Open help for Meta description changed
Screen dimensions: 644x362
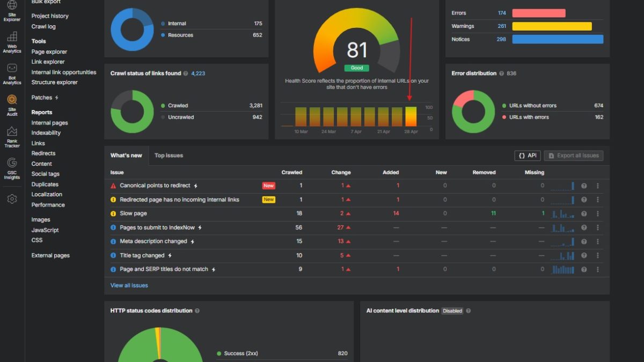pyautogui.click(x=584, y=241)
